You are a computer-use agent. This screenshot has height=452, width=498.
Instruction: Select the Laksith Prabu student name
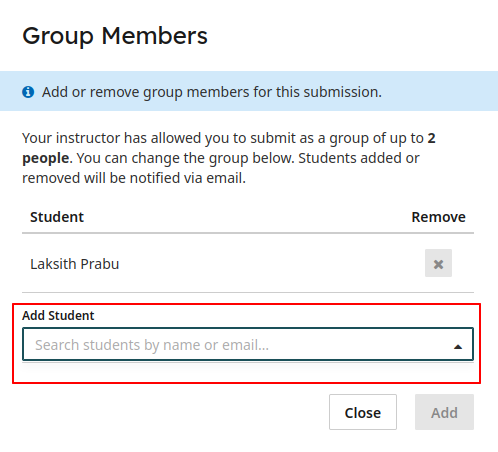pyautogui.click(x=75, y=264)
